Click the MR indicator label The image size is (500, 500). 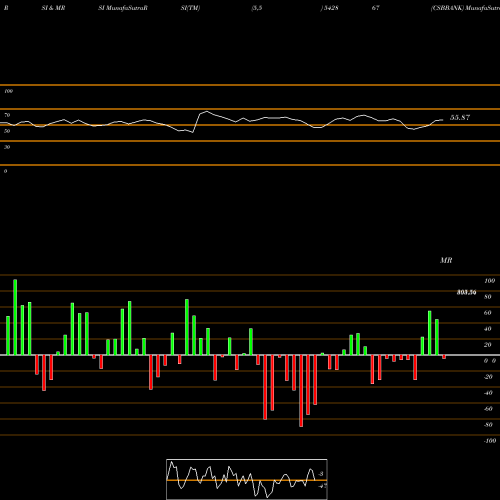[x=446, y=260]
